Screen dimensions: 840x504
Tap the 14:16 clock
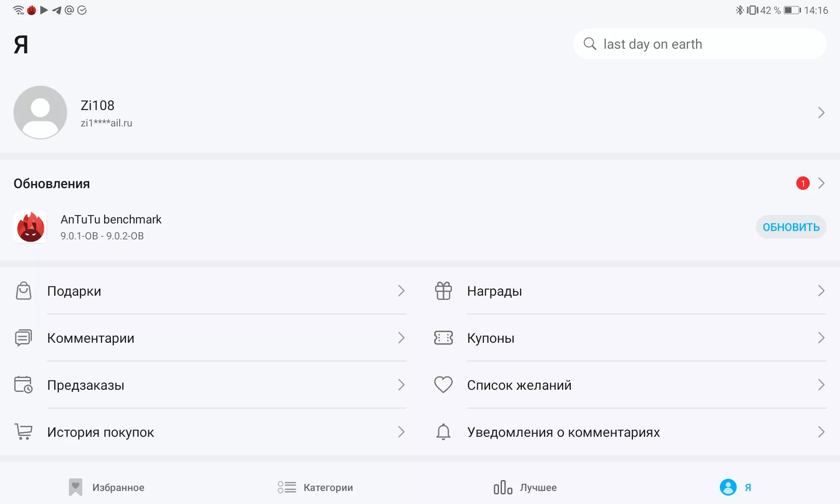pyautogui.click(x=816, y=10)
